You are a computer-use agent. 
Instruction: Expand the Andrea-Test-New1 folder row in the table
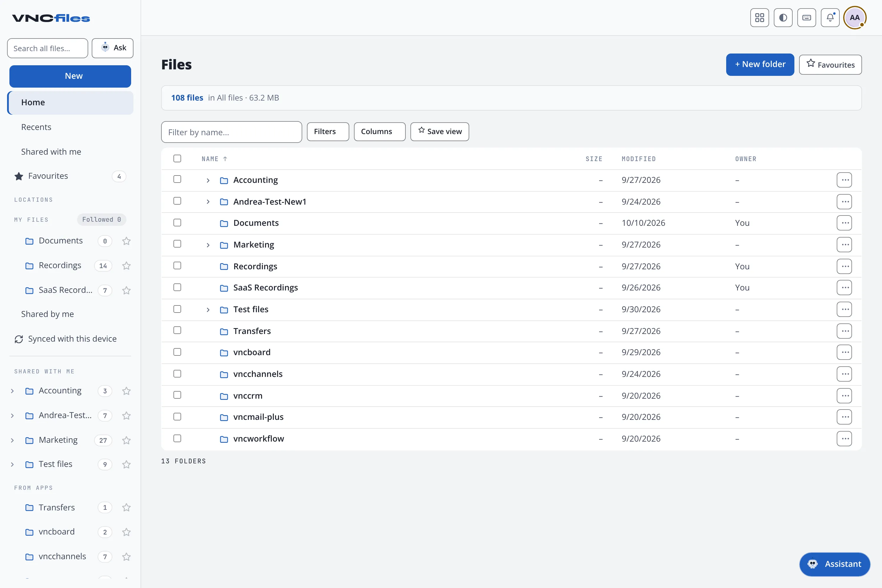pyautogui.click(x=208, y=202)
